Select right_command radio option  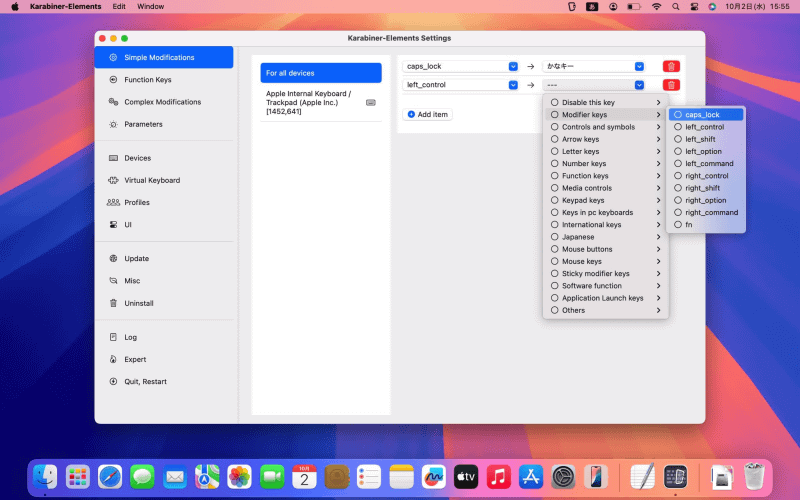(706, 213)
